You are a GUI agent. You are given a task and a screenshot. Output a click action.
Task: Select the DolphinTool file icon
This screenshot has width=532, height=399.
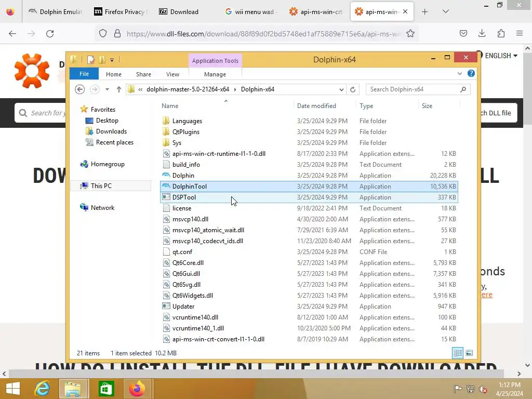[x=166, y=186]
